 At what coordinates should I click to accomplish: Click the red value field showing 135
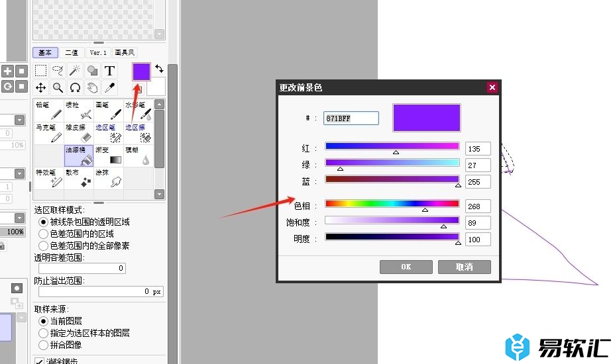(478, 149)
